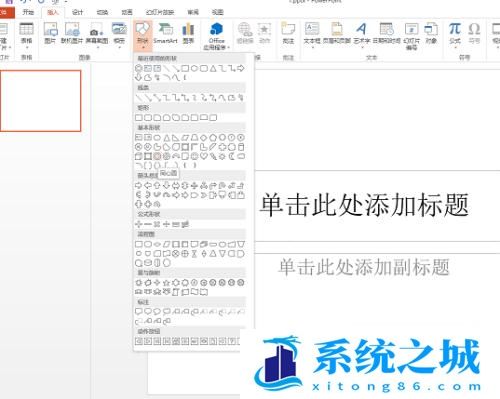Pick the Home action button
Screen dimensions: 500x399
pyautogui.click(x=176, y=341)
